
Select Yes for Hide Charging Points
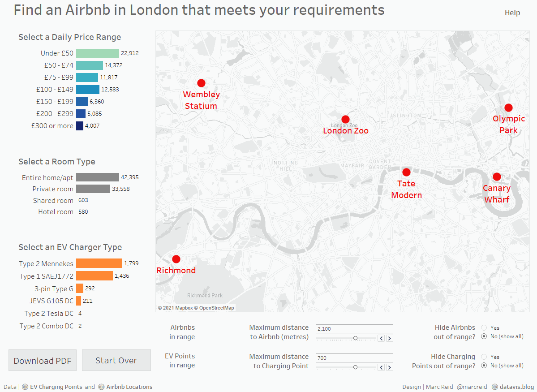click(x=484, y=357)
